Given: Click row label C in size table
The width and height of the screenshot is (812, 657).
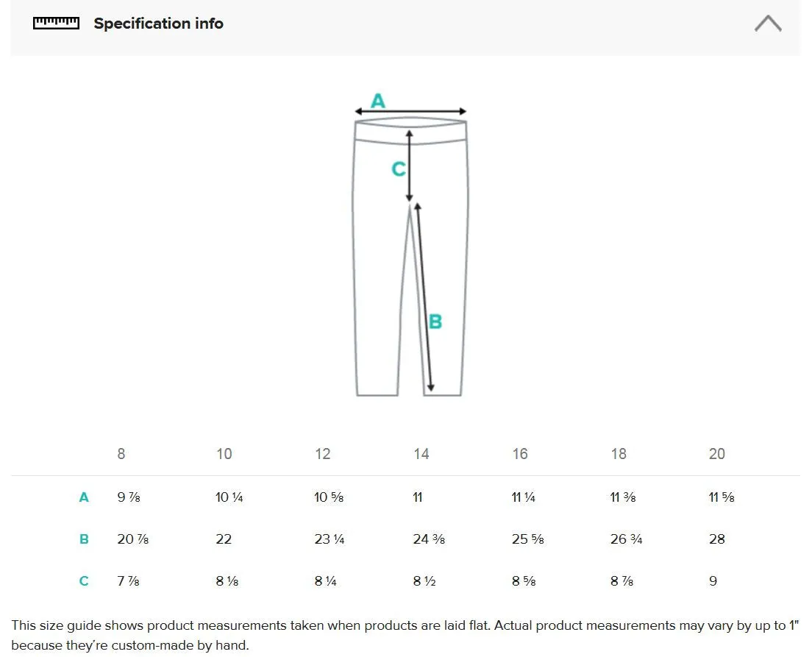Looking at the screenshot, I should point(84,581).
